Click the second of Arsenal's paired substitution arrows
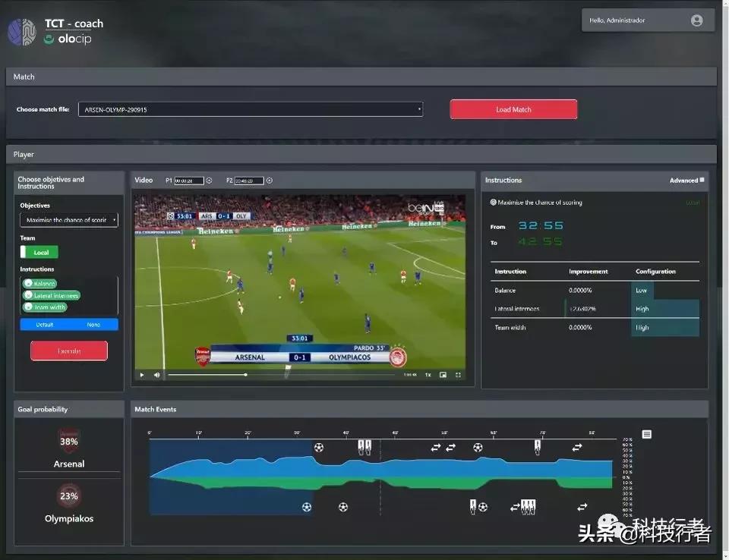Viewport: 729px width, 560px height. click(x=450, y=448)
